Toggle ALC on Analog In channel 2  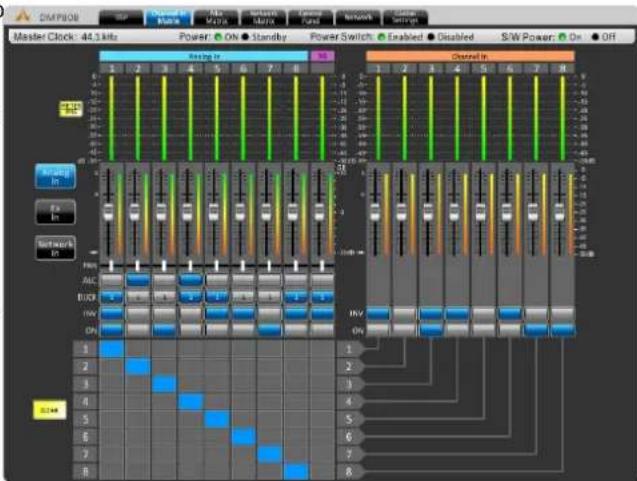[x=138, y=280]
